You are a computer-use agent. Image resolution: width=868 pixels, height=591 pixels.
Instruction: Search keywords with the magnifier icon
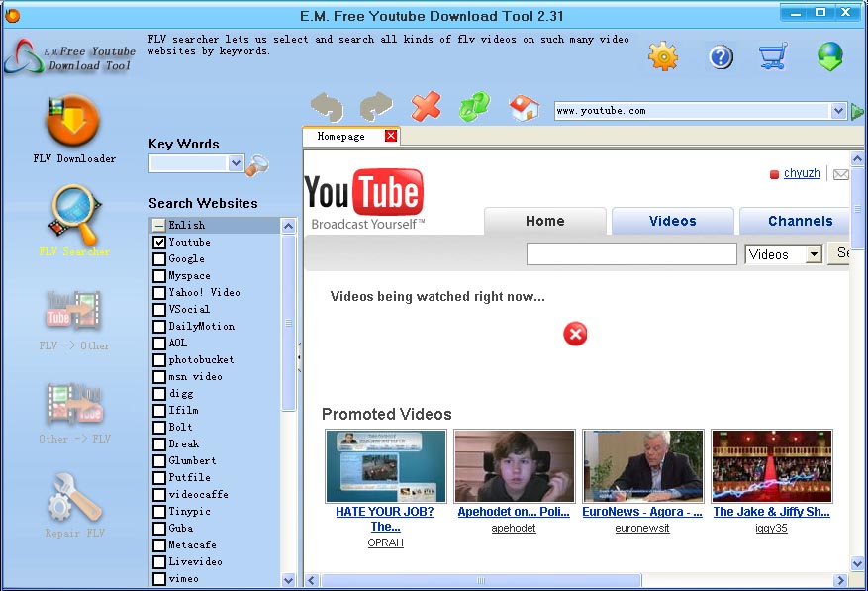tap(257, 165)
